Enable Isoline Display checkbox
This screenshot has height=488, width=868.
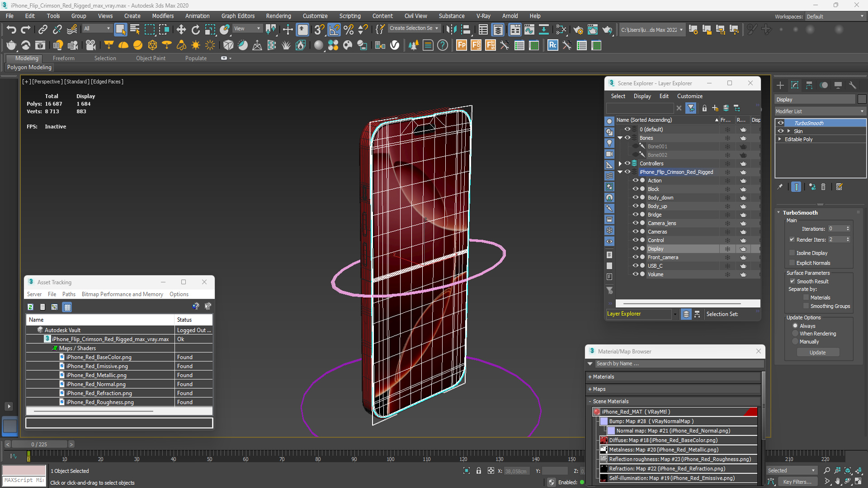792,253
